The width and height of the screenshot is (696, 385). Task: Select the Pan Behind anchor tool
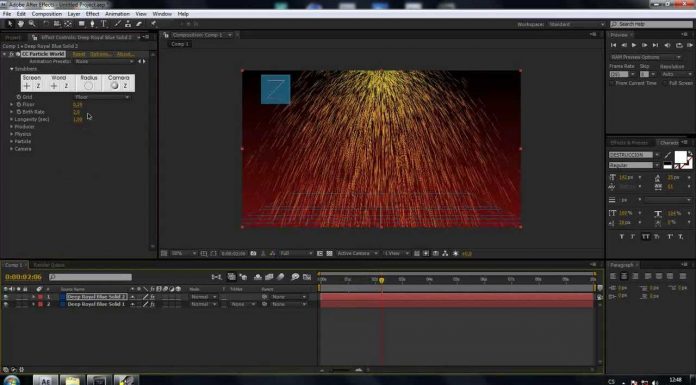coord(68,24)
